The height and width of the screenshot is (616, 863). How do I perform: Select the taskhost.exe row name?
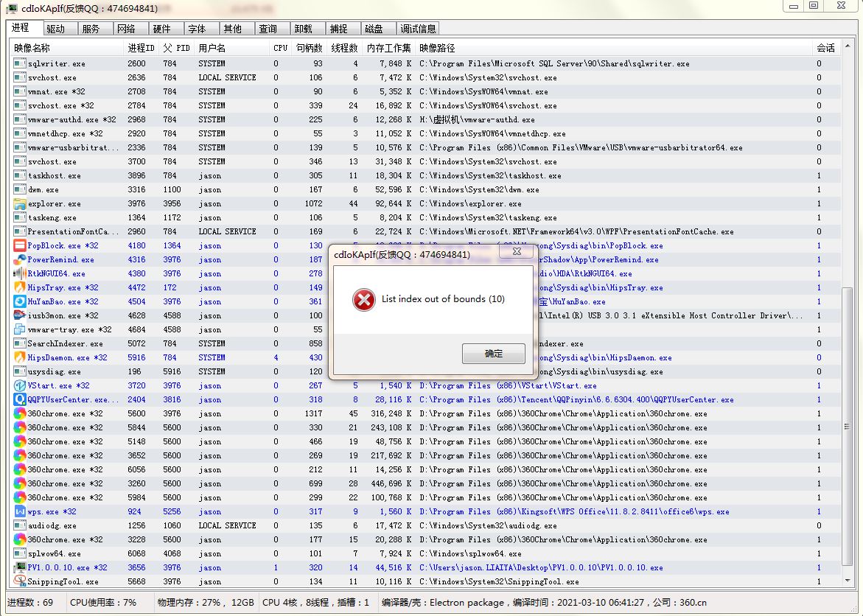coord(54,175)
